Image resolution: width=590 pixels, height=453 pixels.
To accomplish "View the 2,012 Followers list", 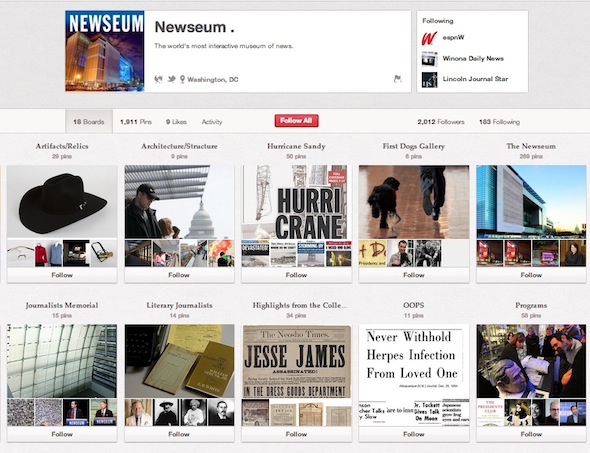I will point(441,122).
